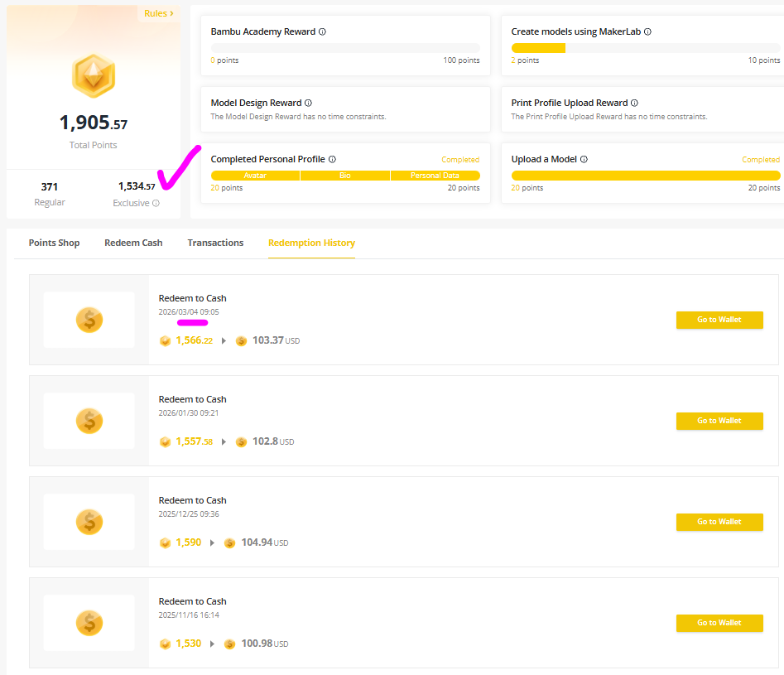The image size is (784, 675).
Task: Click coin thumbnail of 2026/01/30 redemption
Action: point(89,421)
